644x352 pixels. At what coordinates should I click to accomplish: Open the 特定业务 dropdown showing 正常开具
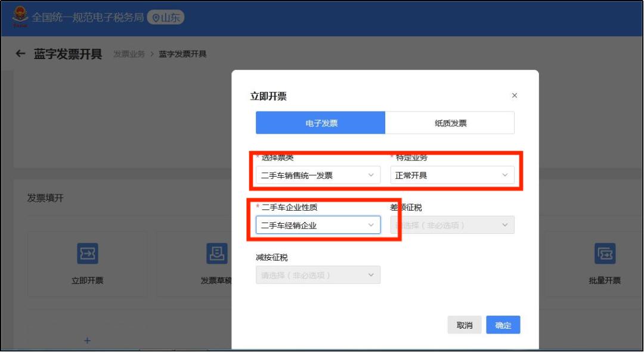(x=452, y=175)
